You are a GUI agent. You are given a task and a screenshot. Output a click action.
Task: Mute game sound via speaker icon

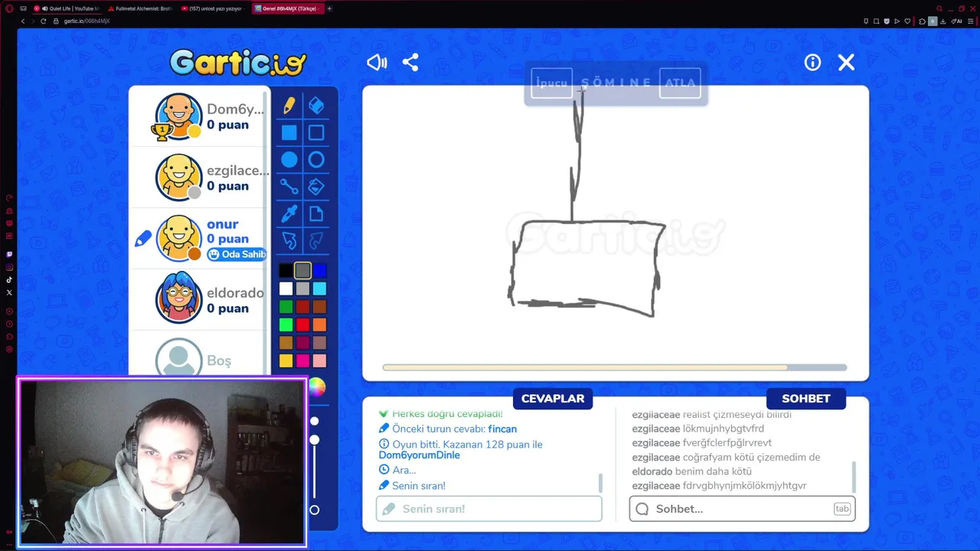tap(377, 63)
